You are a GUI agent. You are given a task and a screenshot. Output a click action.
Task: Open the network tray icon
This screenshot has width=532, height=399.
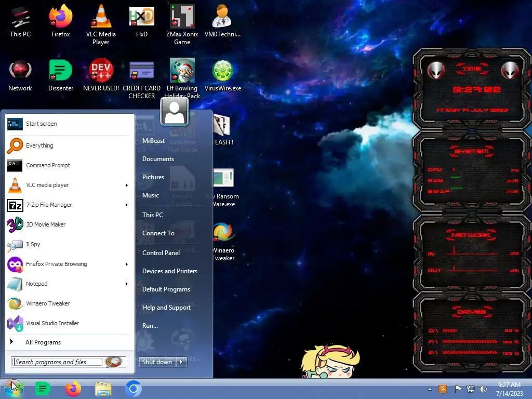pos(471,389)
